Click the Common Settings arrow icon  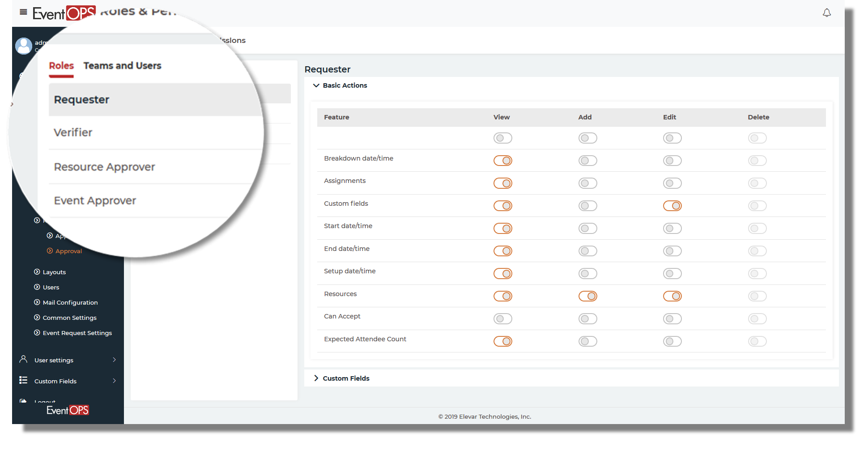coord(37,318)
